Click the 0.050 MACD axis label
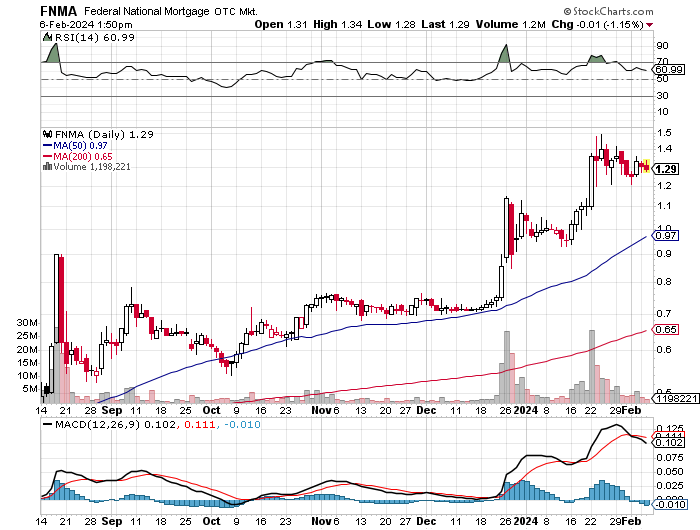The height and width of the screenshot is (530, 700). [670, 472]
